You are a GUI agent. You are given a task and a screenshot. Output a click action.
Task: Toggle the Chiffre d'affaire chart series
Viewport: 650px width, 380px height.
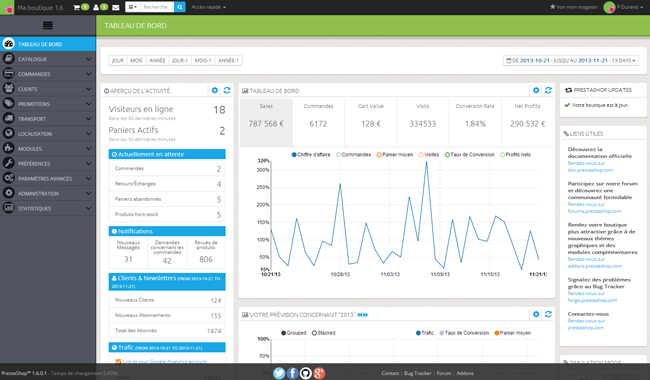click(x=311, y=155)
